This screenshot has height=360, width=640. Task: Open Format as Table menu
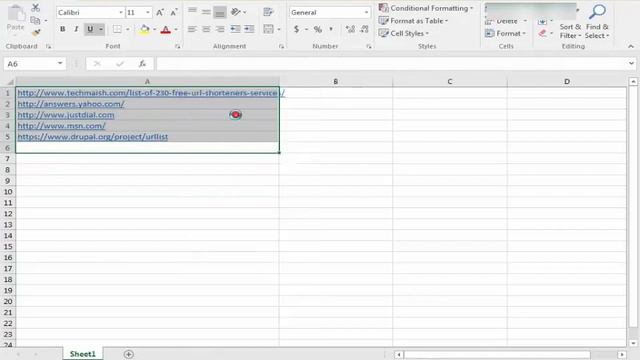[413, 20]
